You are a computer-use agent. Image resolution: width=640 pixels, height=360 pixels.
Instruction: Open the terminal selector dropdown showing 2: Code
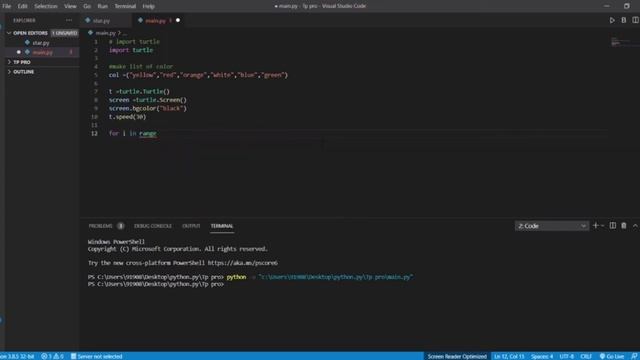tap(552, 226)
